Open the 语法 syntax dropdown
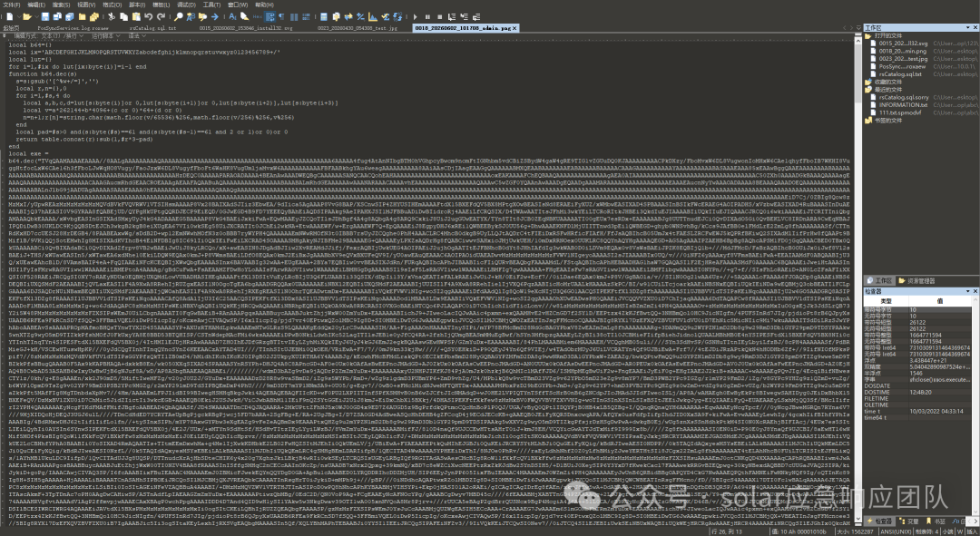 pyautogui.click(x=138, y=36)
